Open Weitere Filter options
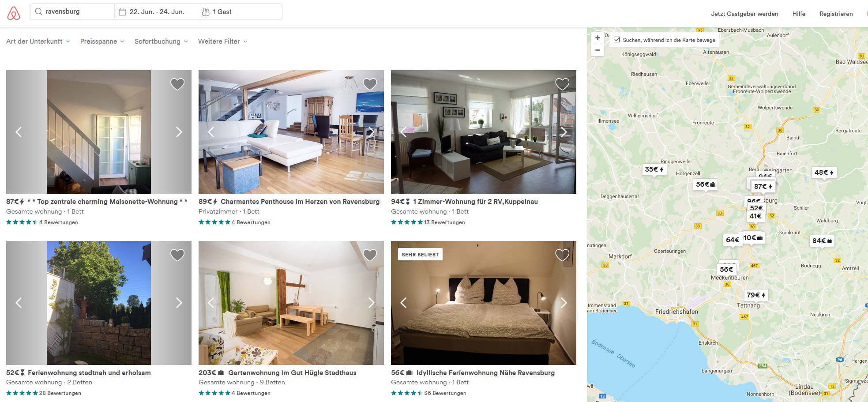The width and height of the screenshot is (868, 402). [223, 41]
